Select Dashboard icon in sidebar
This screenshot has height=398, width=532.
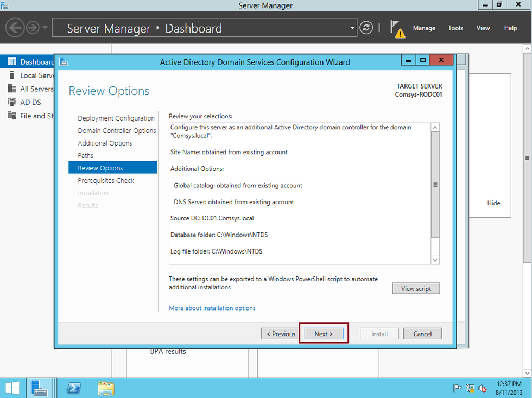[12, 61]
